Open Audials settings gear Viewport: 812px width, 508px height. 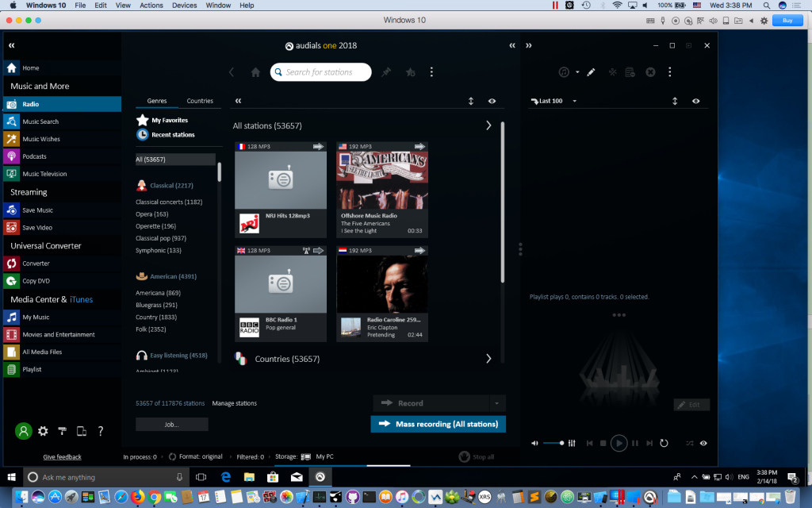point(43,431)
